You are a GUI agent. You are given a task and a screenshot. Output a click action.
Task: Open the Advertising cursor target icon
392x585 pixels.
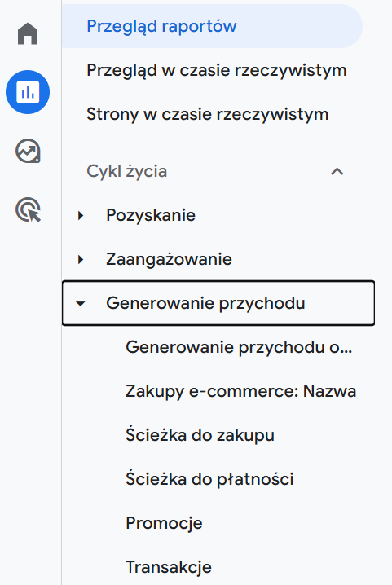(28, 209)
